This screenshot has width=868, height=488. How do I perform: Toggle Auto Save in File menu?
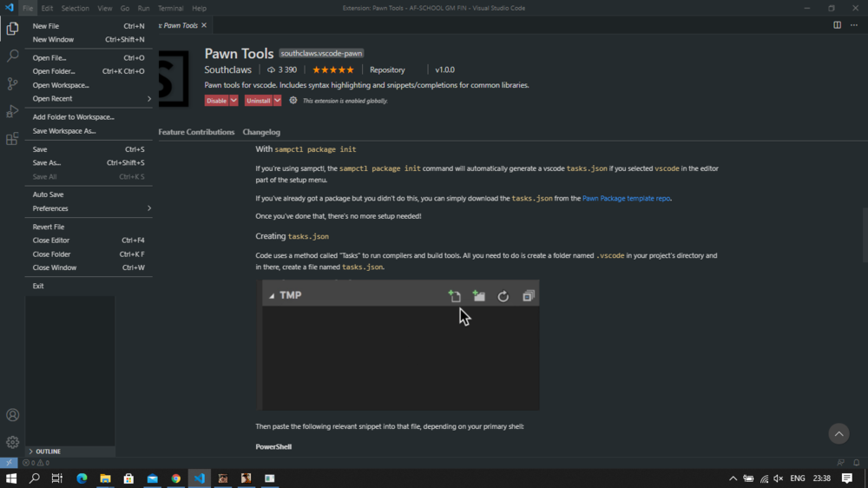89,195
